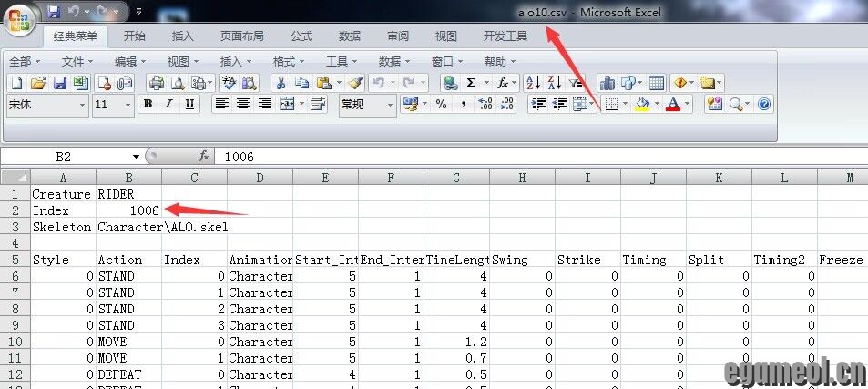This screenshot has height=389, width=868.
Task: Sort ascending with A-Z icon
Action: pyautogui.click(x=533, y=83)
